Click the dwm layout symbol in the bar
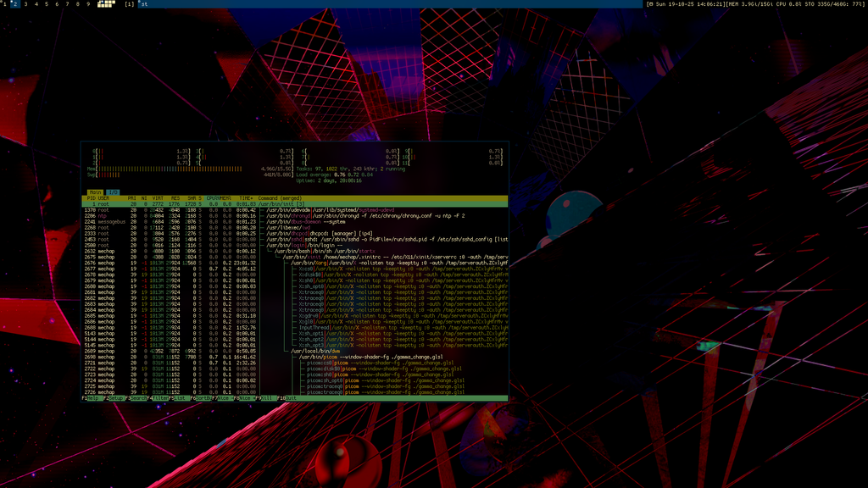This screenshot has width=868, height=488. [129, 4]
